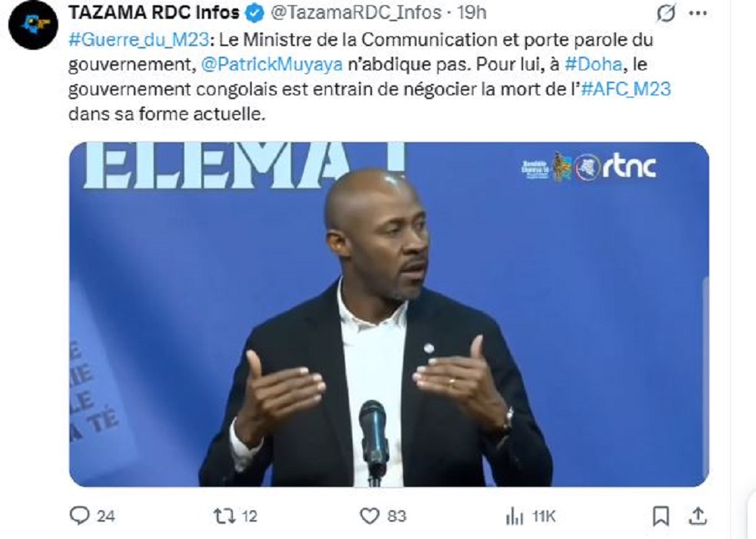The width and height of the screenshot is (756, 539).
Task: Open the Grok explain icon
Action: click(665, 14)
